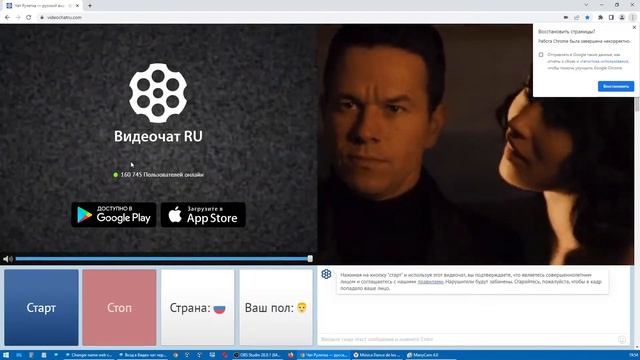Close the restore pages popup
The image size is (640, 360).
pyautogui.click(x=634, y=27)
